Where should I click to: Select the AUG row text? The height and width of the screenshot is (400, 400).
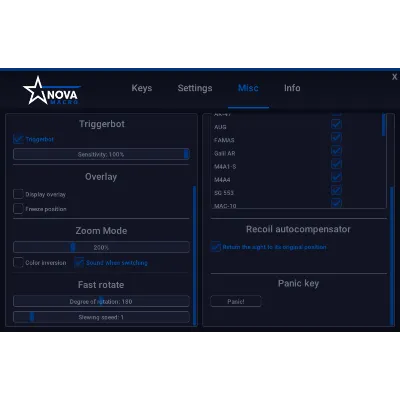coord(220,127)
